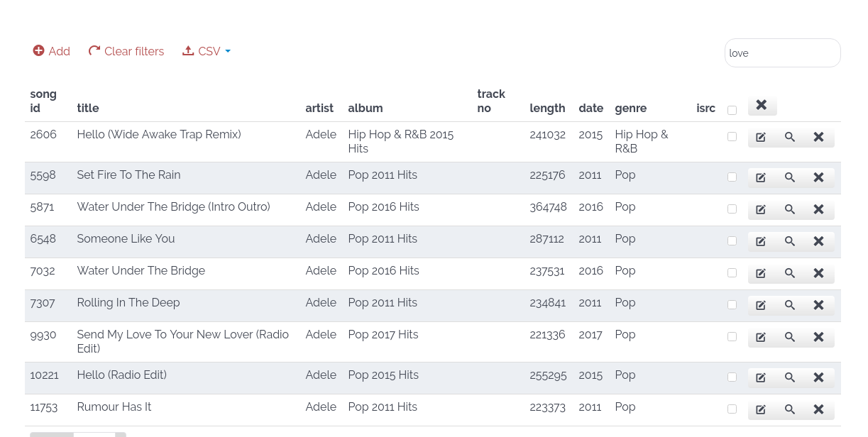Toggle the select-all checkbox in header
The height and width of the screenshot is (437, 868).
(732, 110)
